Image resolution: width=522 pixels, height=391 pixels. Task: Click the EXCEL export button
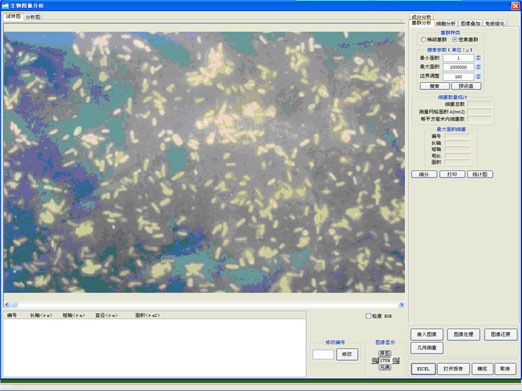pos(423,369)
